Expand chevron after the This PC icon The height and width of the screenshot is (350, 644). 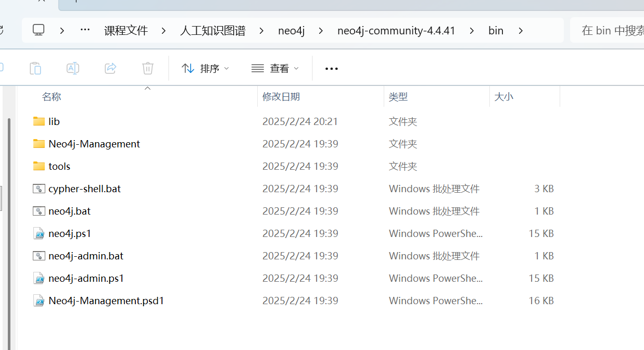[x=62, y=31]
